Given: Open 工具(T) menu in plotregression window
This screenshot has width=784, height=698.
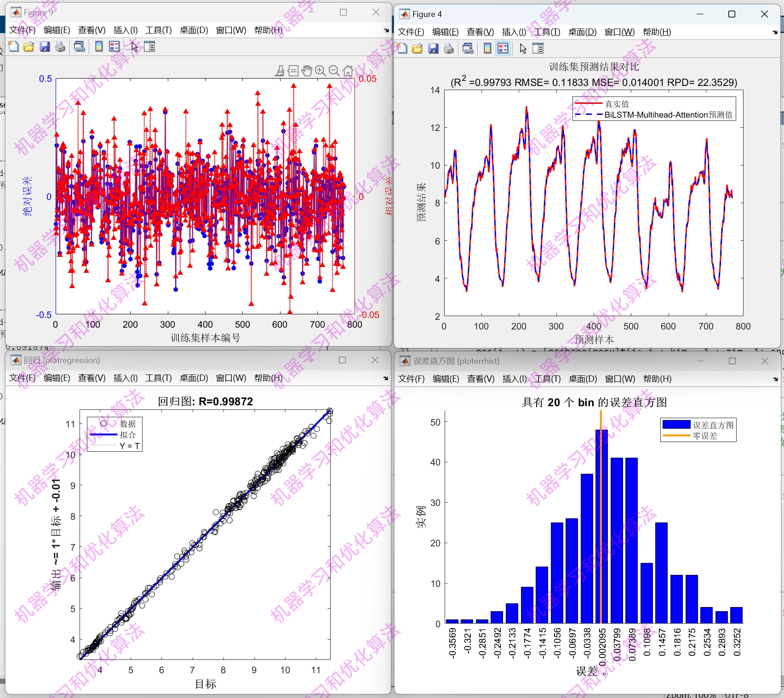Looking at the screenshot, I should pos(159,378).
